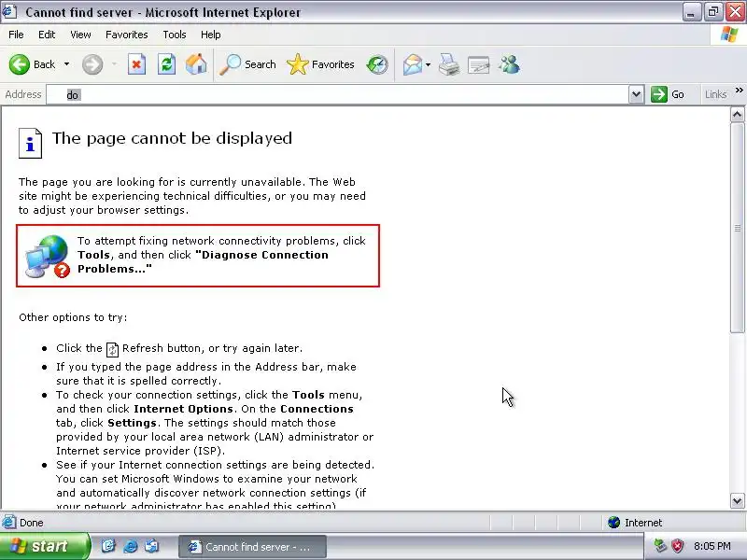Click the Internet zone status bar indicator
The height and width of the screenshot is (560, 747).
coord(635,523)
